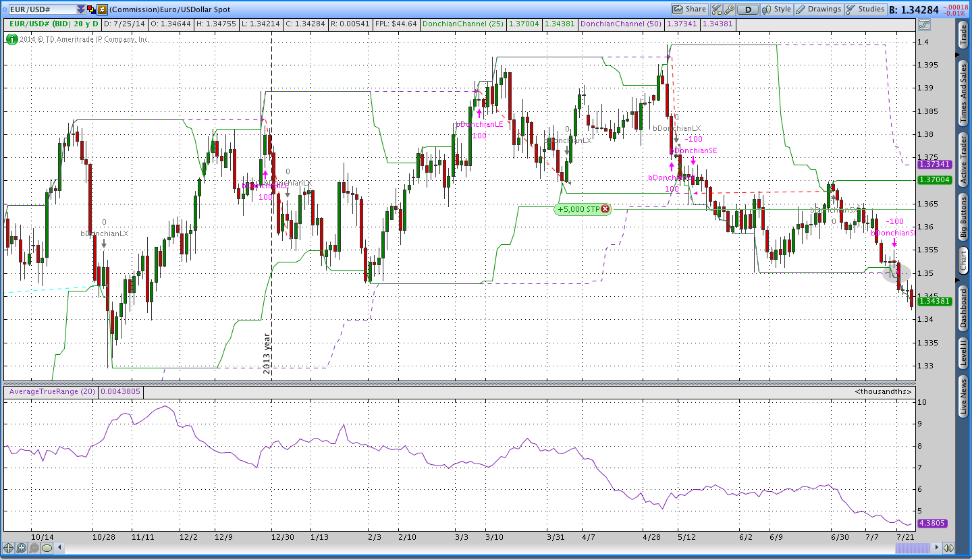The image size is (972, 560).
Task: Click the zoom in magnifier icon
Action: (x=22, y=548)
